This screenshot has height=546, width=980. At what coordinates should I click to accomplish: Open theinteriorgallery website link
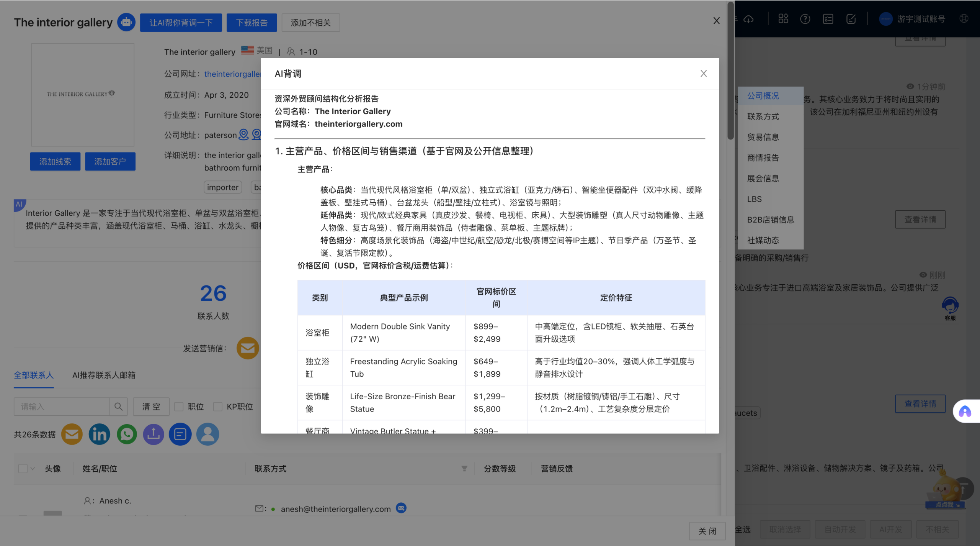(232, 74)
